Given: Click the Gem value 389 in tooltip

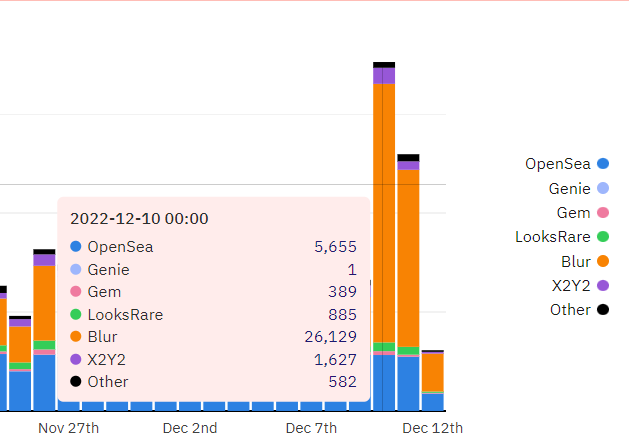Looking at the screenshot, I should click(342, 292).
